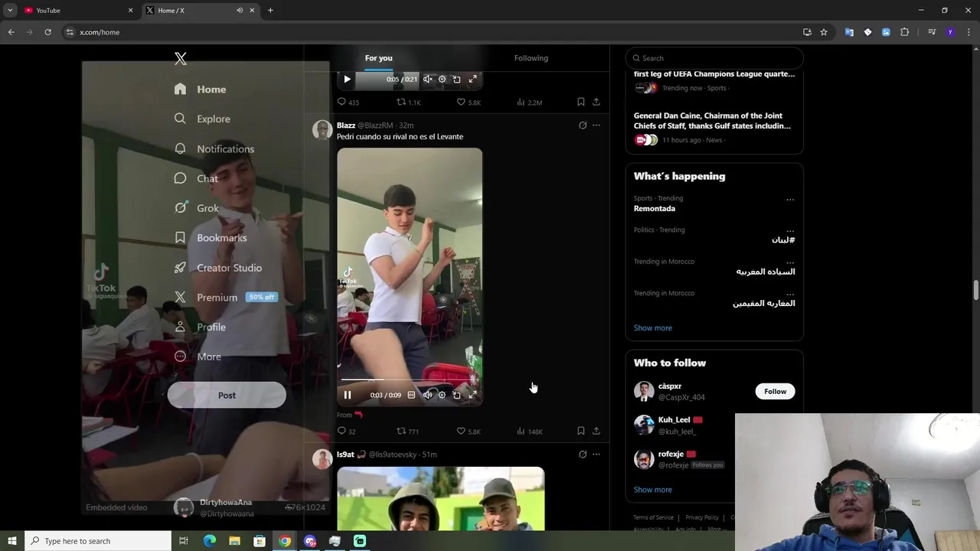Open Profile in sidebar
980x551 pixels.
click(200, 327)
